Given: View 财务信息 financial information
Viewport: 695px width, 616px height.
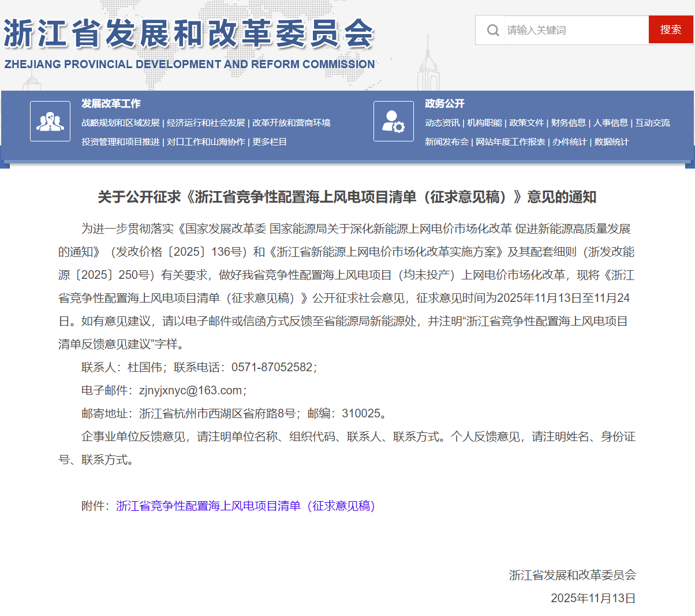Looking at the screenshot, I should click(569, 123).
